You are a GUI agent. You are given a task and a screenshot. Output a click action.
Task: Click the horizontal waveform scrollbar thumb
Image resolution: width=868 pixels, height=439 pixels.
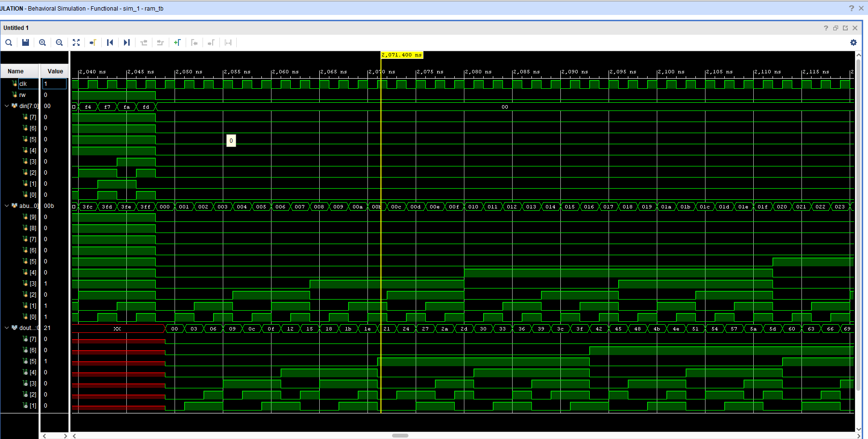pyautogui.click(x=400, y=436)
